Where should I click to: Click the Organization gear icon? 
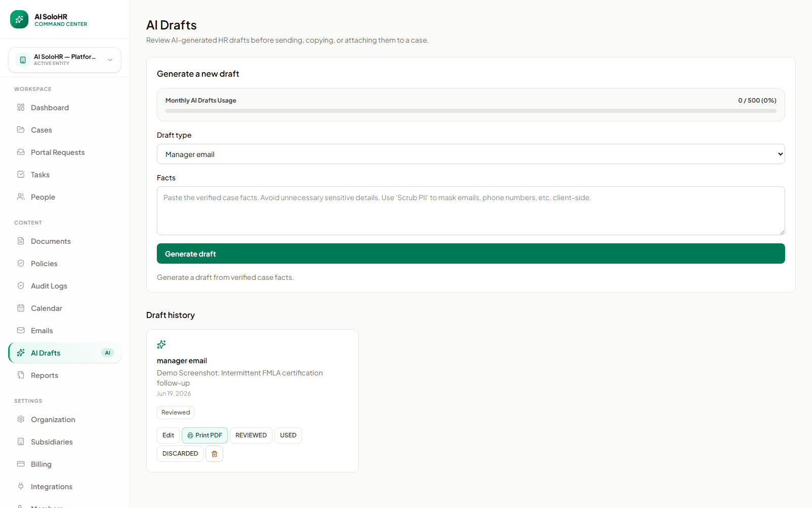(21, 419)
